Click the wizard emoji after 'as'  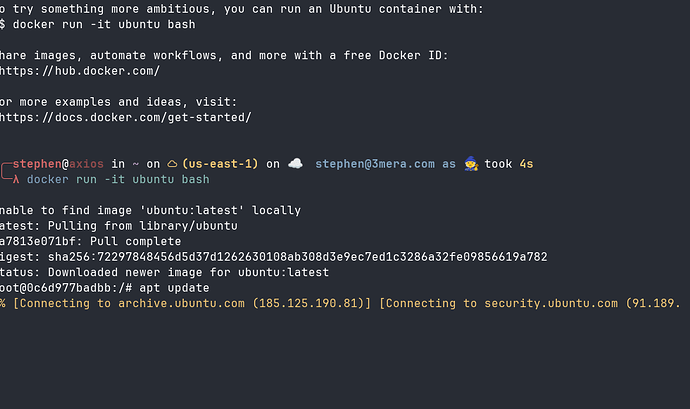(471, 164)
